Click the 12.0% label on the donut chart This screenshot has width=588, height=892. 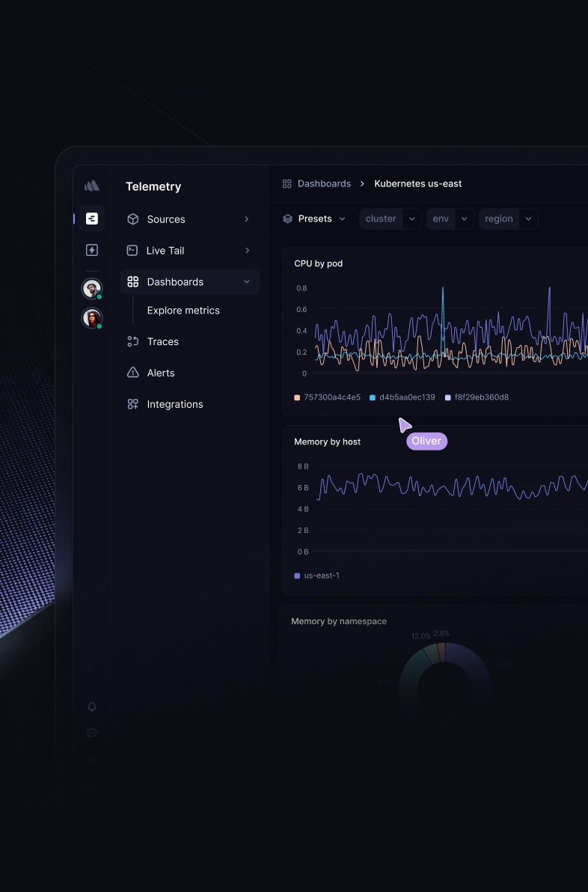click(421, 636)
